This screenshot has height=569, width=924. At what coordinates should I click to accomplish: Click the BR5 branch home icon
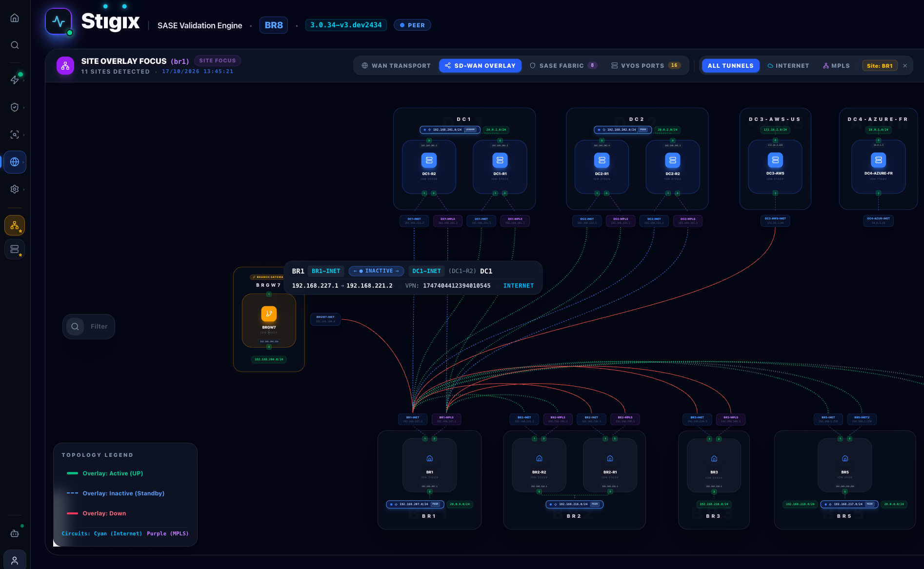coord(845,458)
